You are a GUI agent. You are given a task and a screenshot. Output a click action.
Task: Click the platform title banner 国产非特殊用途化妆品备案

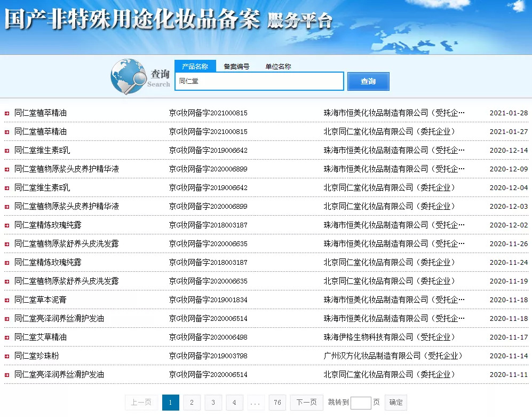click(x=132, y=19)
